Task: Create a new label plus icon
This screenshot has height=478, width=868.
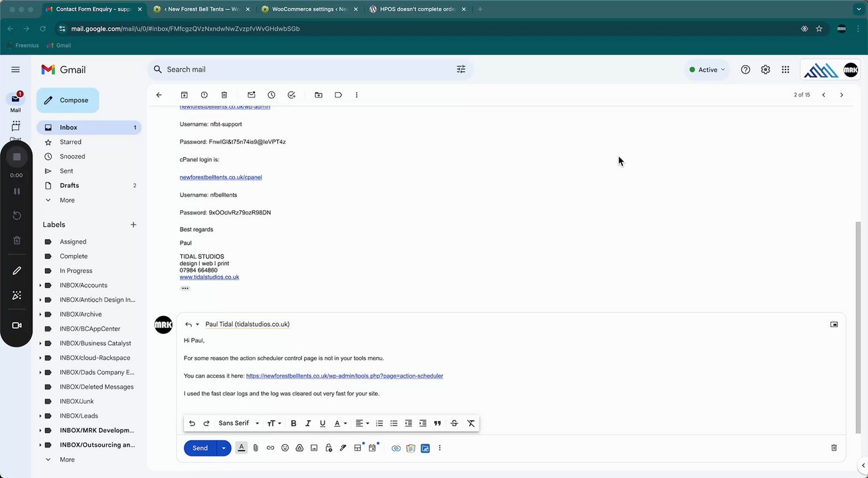Action: tap(133, 225)
